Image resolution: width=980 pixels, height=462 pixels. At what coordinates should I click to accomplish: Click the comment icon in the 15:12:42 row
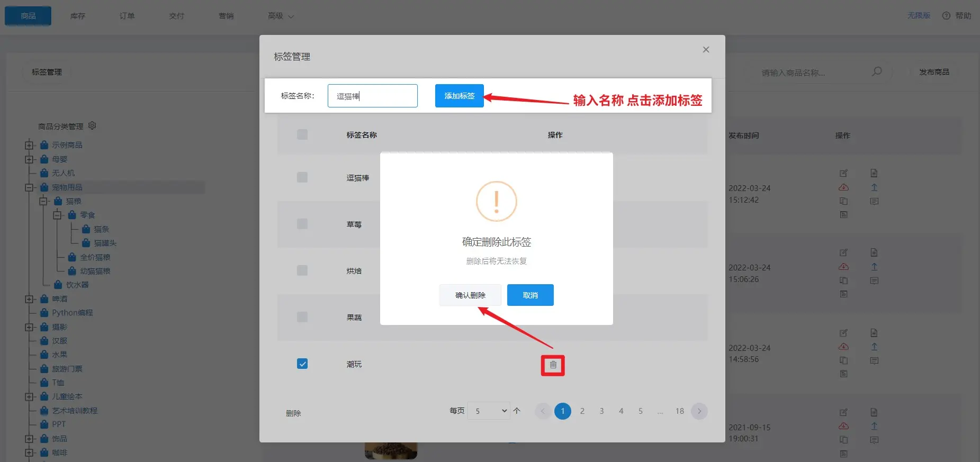[x=874, y=201]
